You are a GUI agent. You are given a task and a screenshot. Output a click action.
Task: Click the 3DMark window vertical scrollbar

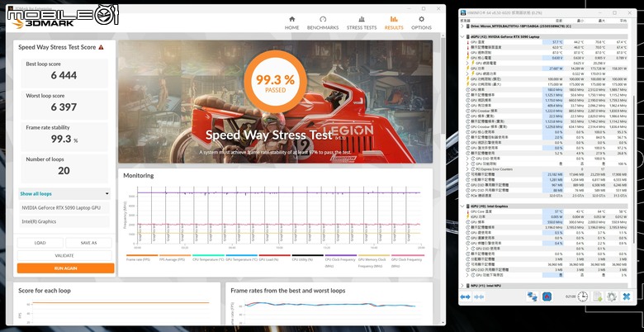click(443, 86)
